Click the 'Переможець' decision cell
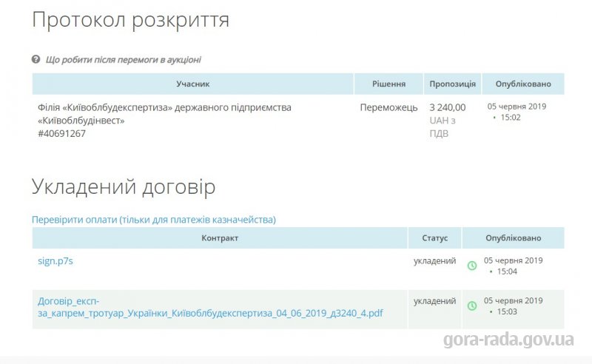This screenshot has height=364, width=592. 388,107
